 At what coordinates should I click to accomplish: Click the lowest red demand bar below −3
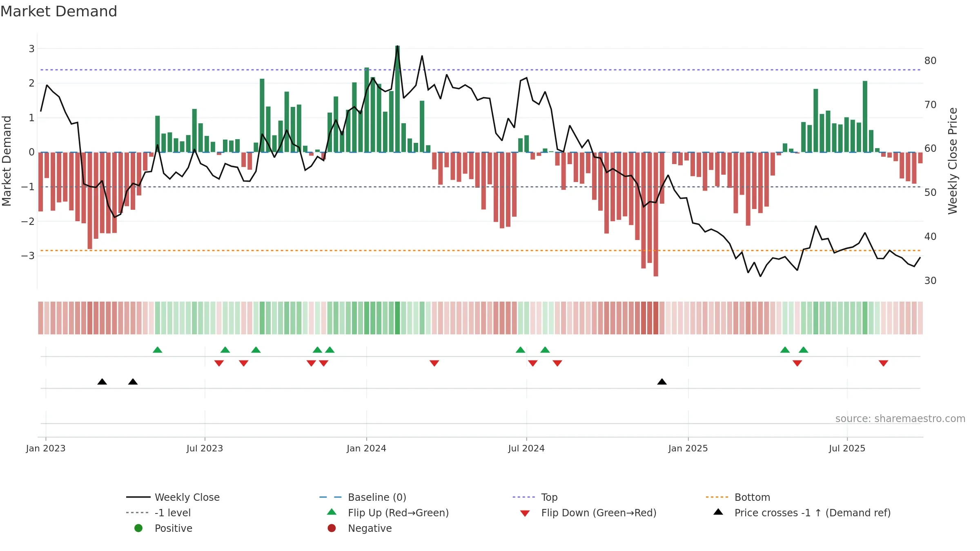point(656,214)
